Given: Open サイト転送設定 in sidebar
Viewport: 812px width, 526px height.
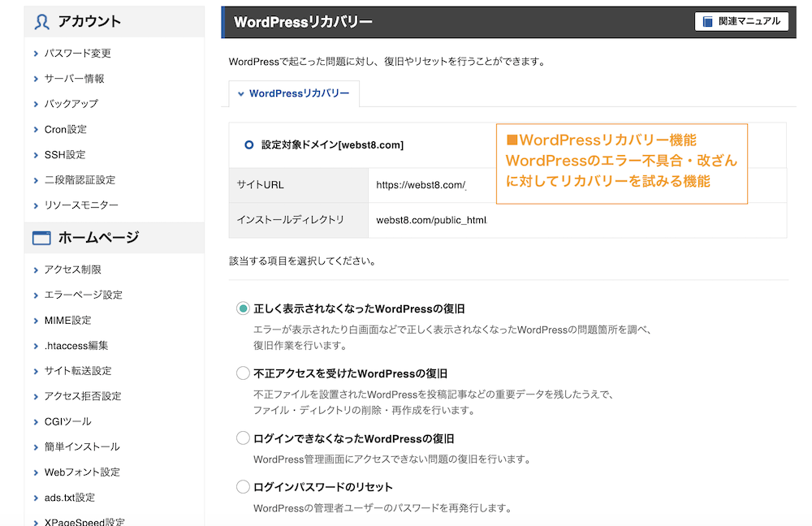Looking at the screenshot, I should (x=78, y=371).
